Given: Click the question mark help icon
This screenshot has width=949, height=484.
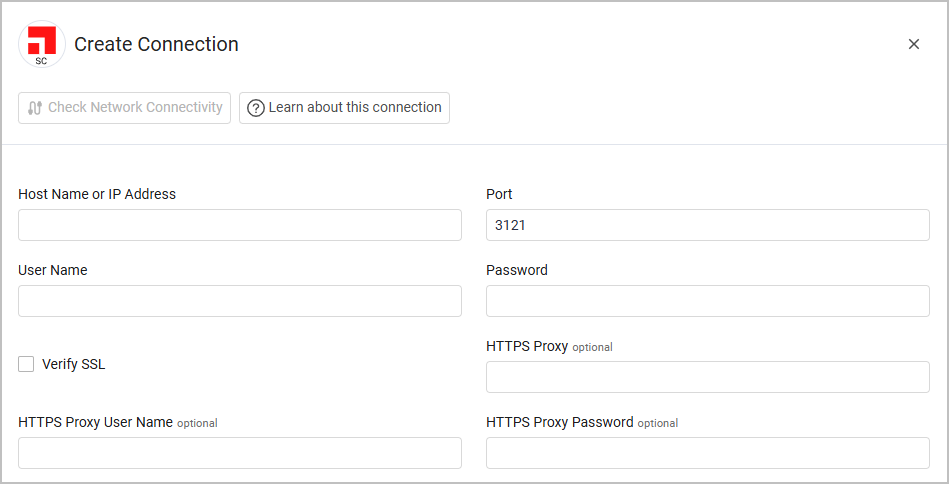Looking at the screenshot, I should [256, 108].
